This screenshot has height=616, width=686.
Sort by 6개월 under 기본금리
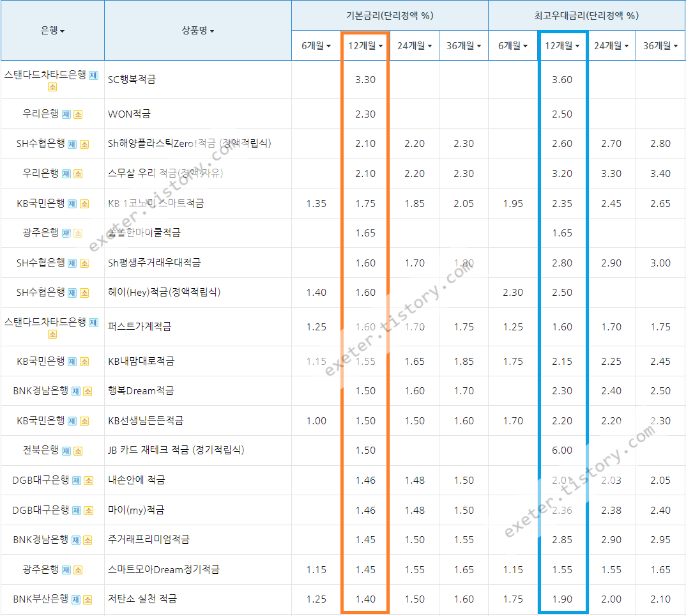316,45
